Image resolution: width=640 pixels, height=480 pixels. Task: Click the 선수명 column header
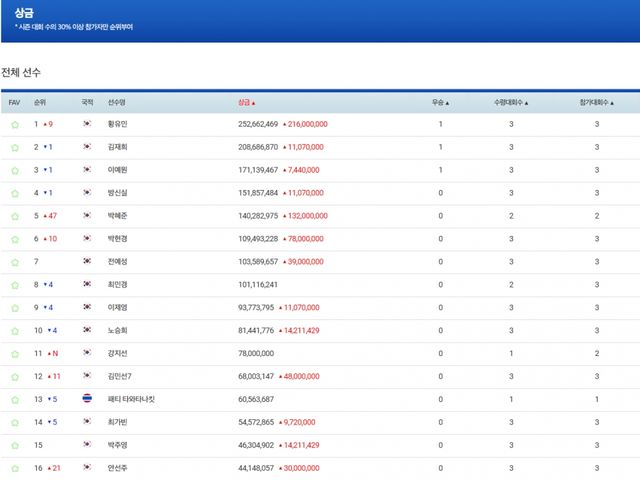point(117,102)
